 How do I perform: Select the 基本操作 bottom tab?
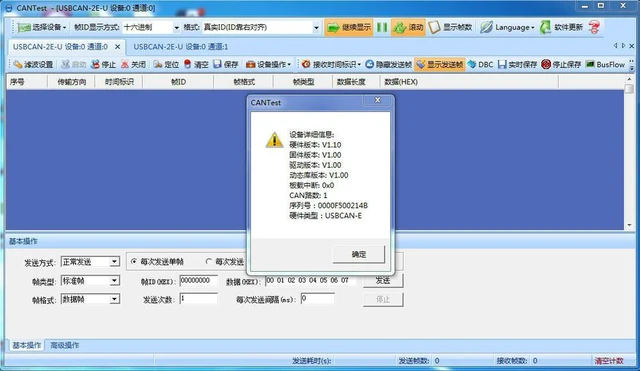[x=27, y=345]
